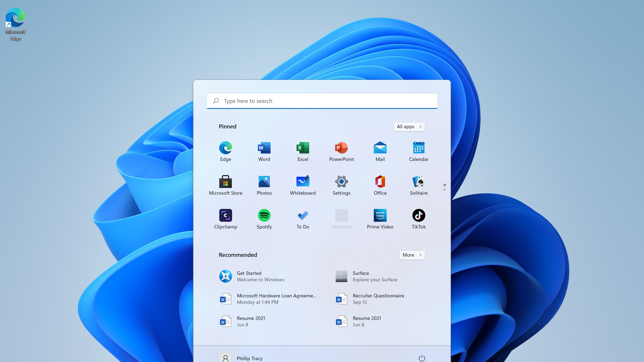Open Recruiter Questionnaire document
The image size is (644, 362).
378,299
